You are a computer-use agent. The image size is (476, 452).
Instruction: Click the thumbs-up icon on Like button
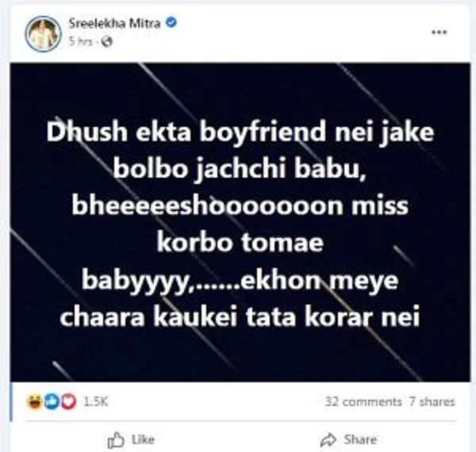116,440
